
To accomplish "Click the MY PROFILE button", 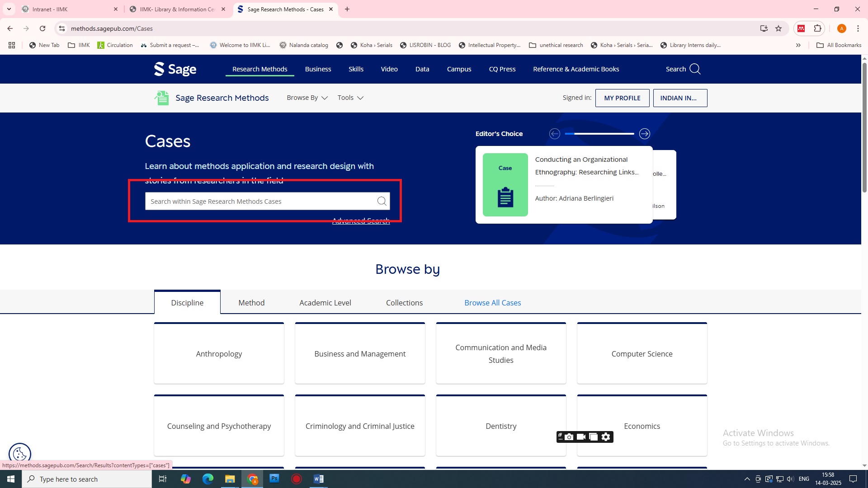I will [x=622, y=98].
